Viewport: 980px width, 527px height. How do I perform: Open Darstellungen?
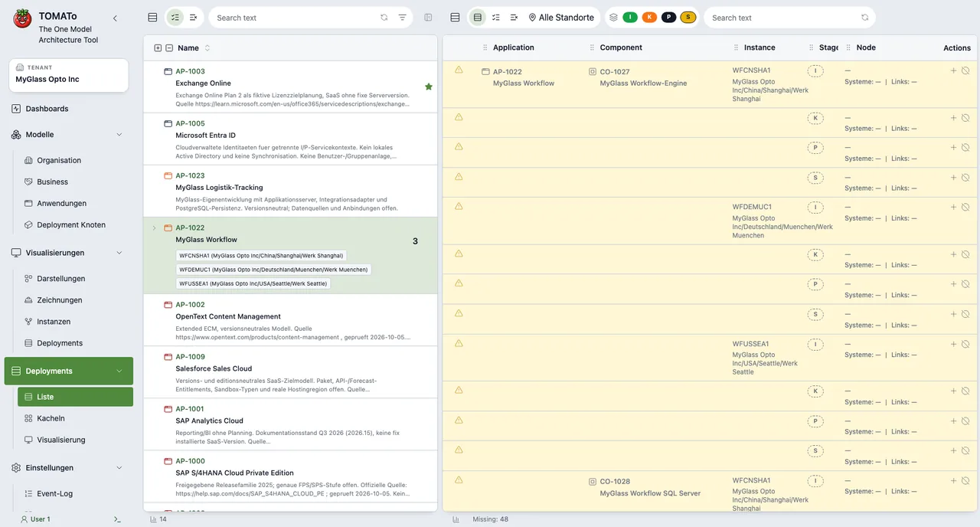coord(61,279)
